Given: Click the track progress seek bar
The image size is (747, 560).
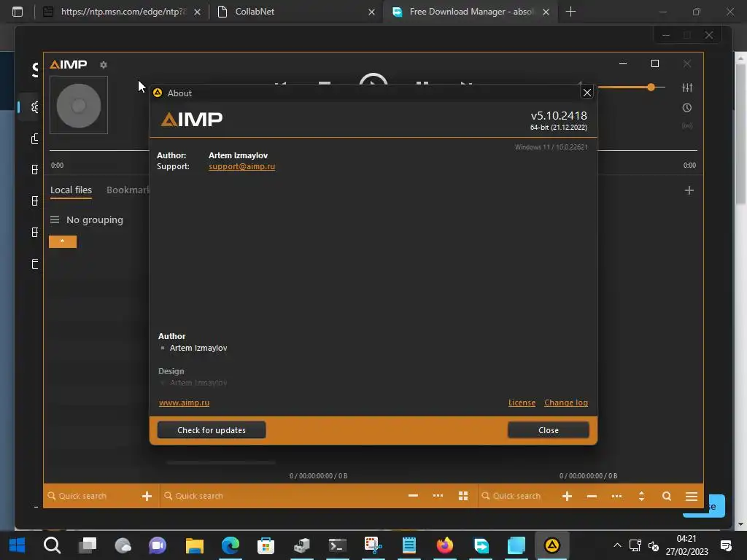Looking at the screenshot, I should (373, 150).
